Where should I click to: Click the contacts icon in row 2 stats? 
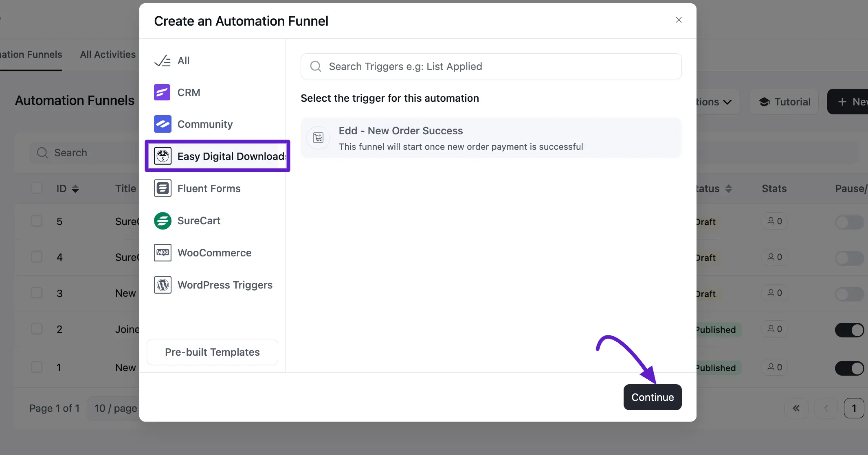pyautogui.click(x=771, y=329)
